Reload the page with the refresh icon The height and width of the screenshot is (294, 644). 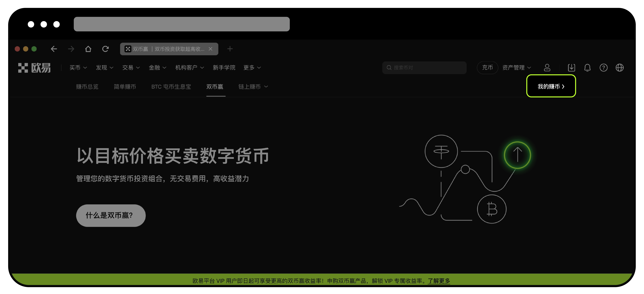[x=105, y=49]
